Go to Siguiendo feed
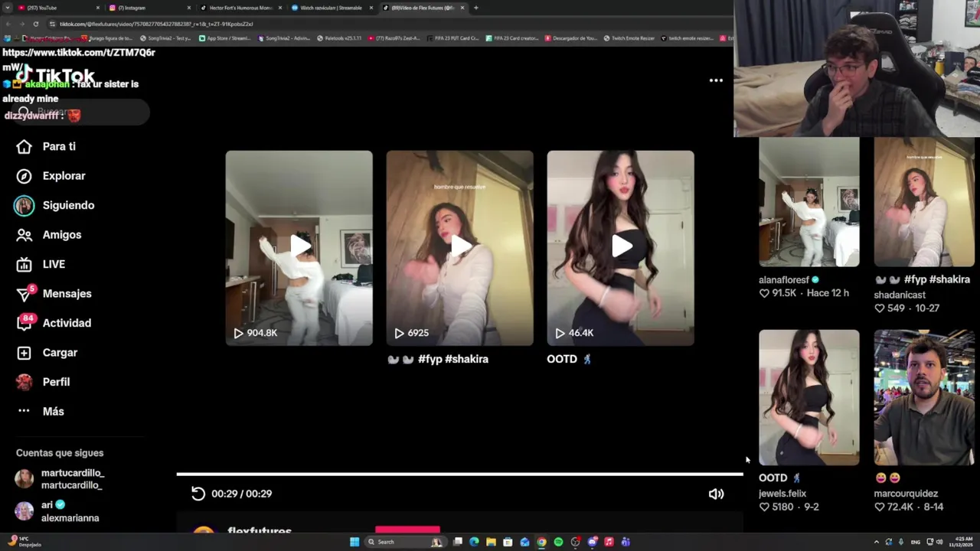Image resolution: width=980 pixels, height=551 pixels. click(55, 205)
